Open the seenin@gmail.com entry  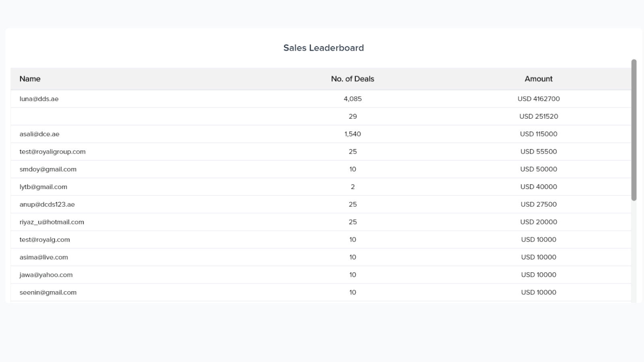tap(48, 292)
